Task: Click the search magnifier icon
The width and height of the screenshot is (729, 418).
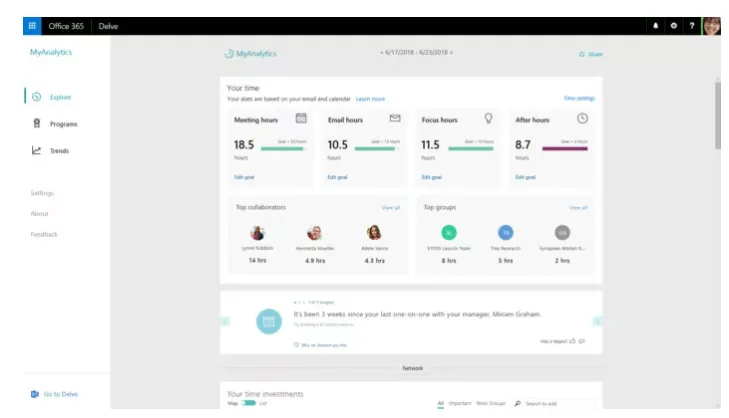Action: [x=517, y=404]
